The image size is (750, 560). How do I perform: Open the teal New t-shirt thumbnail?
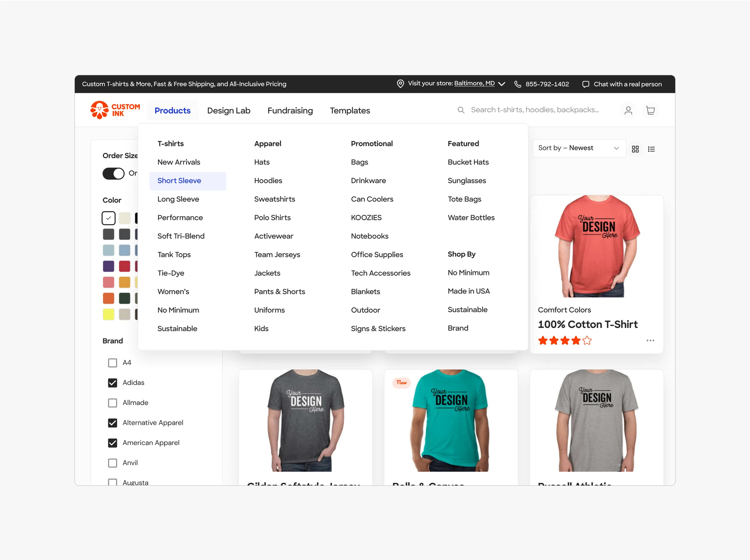pos(451,420)
